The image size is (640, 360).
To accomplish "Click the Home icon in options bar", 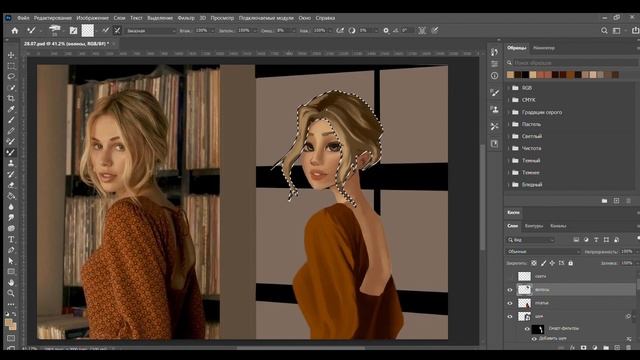I will click(15, 31).
